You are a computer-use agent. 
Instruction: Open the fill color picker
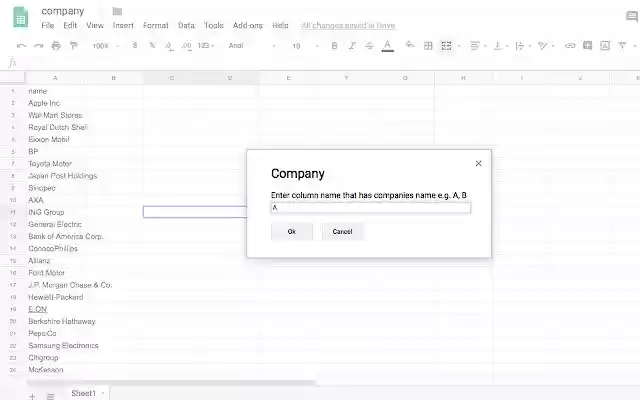click(x=410, y=45)
